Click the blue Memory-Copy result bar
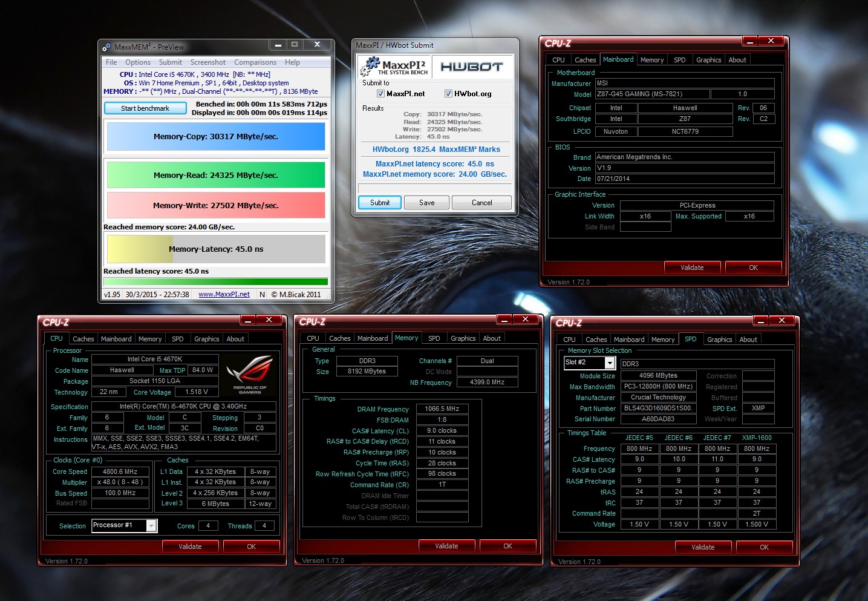This screenshot has height=601, width=868. [x=216, y=137]
